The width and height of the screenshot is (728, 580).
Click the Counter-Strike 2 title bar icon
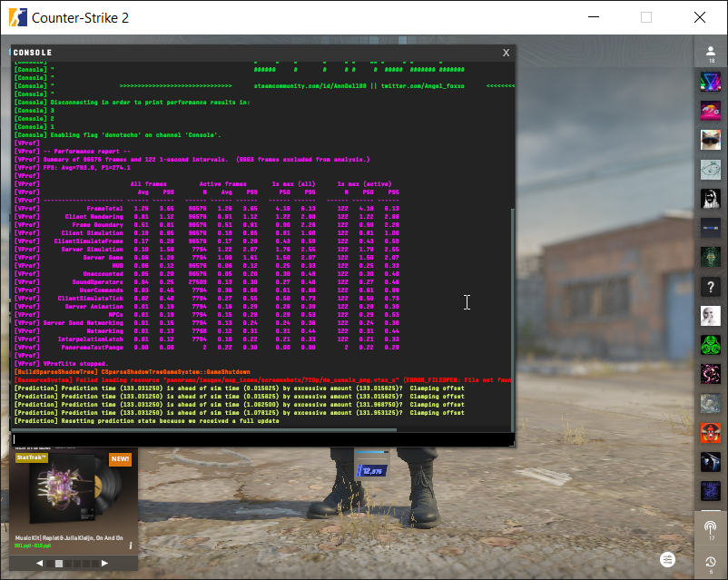coord(17,17)
